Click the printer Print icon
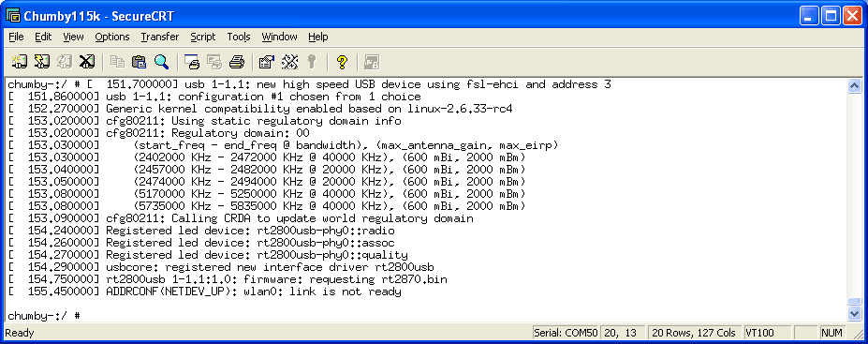Screen dimensions: 868x344 pos(236,62)
